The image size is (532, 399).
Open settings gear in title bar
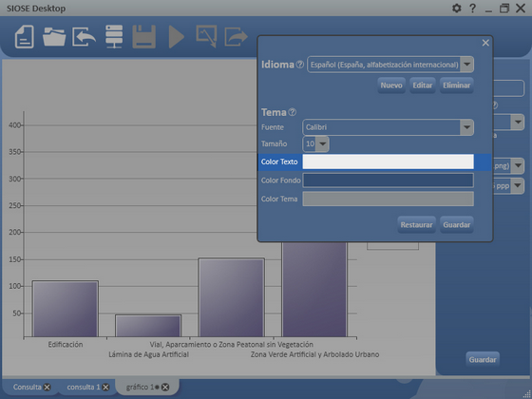tap(457, 9)
